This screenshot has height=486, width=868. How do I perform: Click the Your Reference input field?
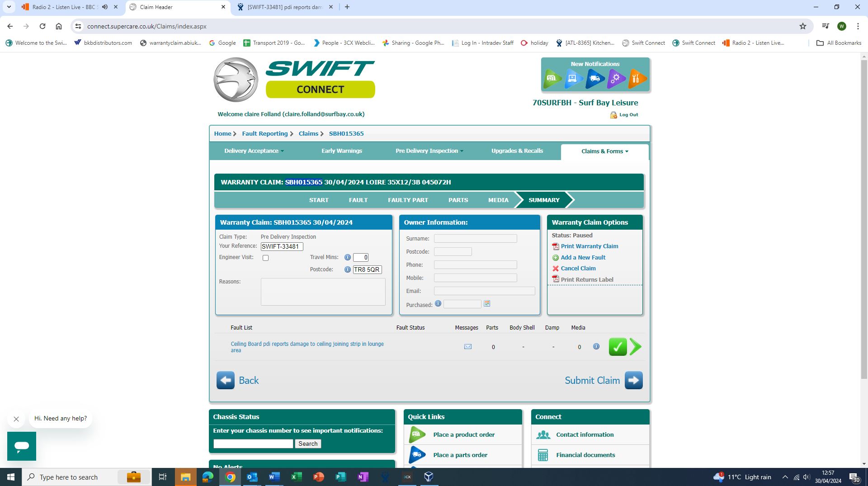point(282,247)
